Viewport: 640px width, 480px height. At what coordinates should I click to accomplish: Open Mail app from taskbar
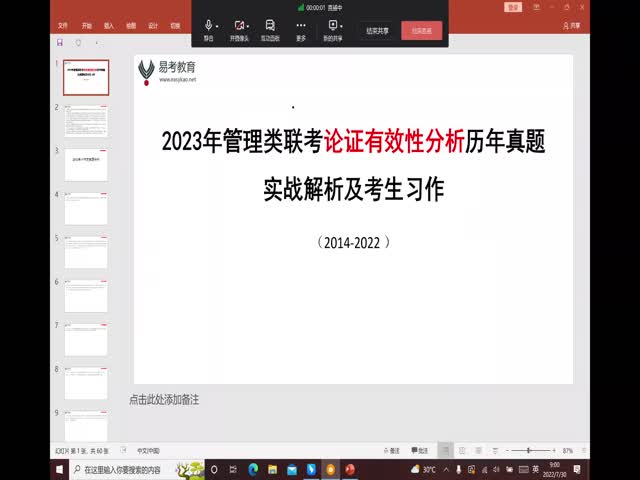pyautogui.click(x=292, y=470)
